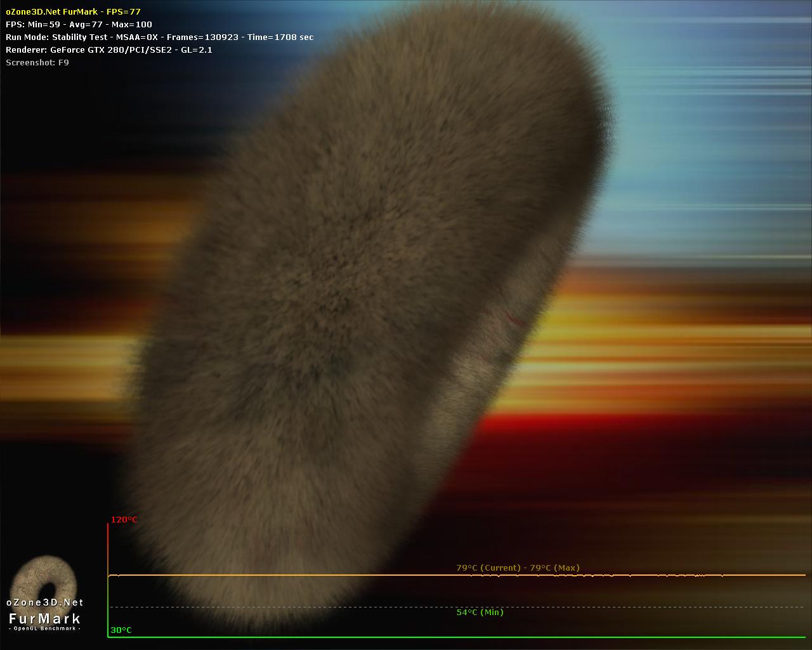This screenshot has height=650, width=812.
Task: Click the 79°C (Current) - 79°C (Max) label
Action: pos(518,567)
